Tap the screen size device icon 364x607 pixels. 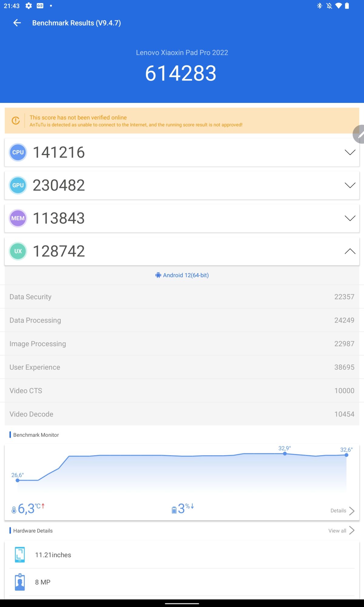[x=20, y=555]
